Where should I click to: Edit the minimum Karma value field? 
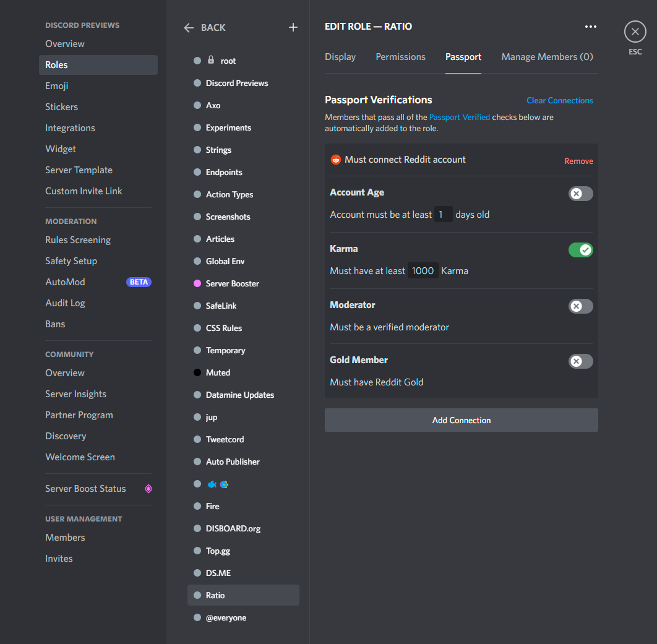(x=423, y=271)
